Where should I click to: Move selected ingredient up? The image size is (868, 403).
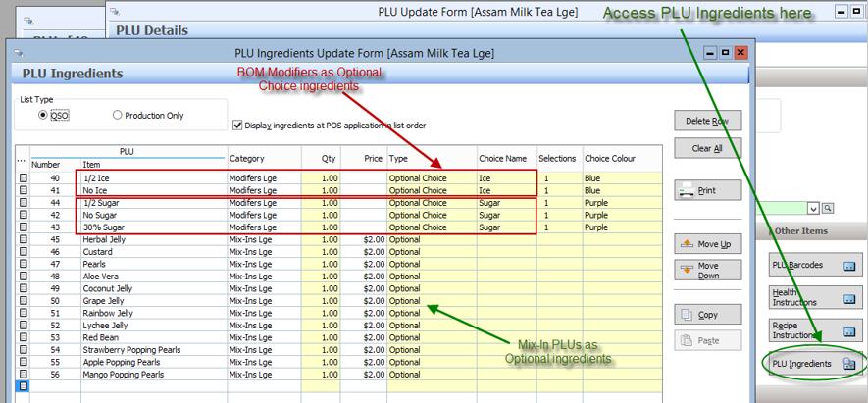click(x=707, y=243)
